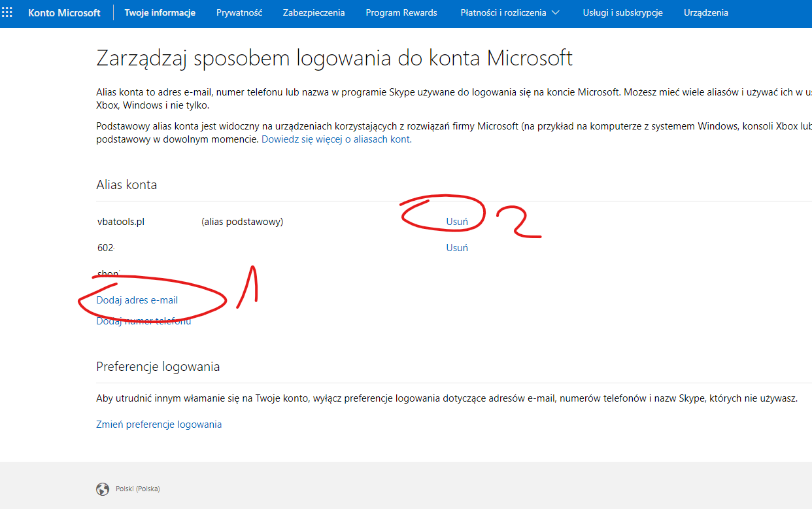Select the vbatools.pl alias entry
812x520 pixels.
(x=121, y=222)
